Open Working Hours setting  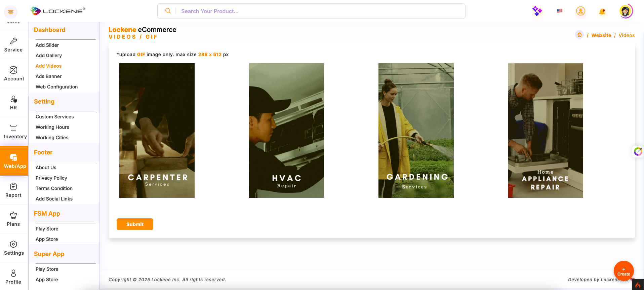[x=52, y=127]
